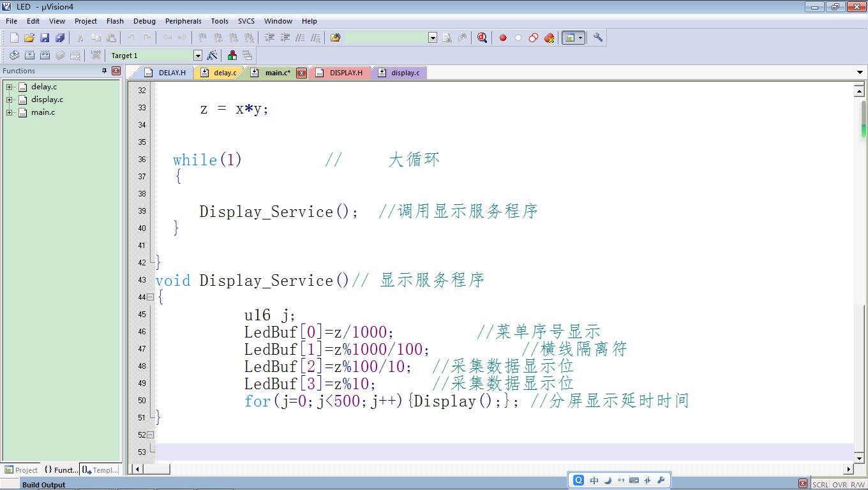Viewport: 868px width, 490px height.
Task: Expand main.c in Functions tree
Action: pyautogui.click(x=10, y=112)
